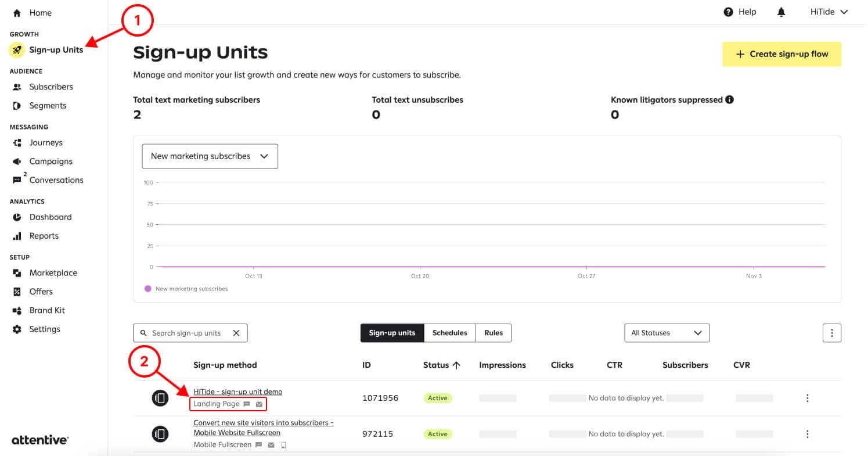Click the Offers percent tag icon

(x=17, y=292)
